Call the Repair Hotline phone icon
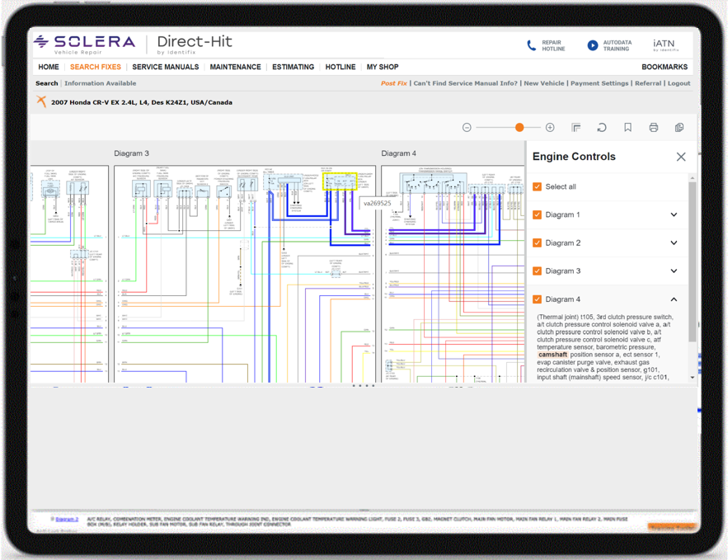Image resolution: width=728 pixels, height=560 pixels. pos(531,45)
